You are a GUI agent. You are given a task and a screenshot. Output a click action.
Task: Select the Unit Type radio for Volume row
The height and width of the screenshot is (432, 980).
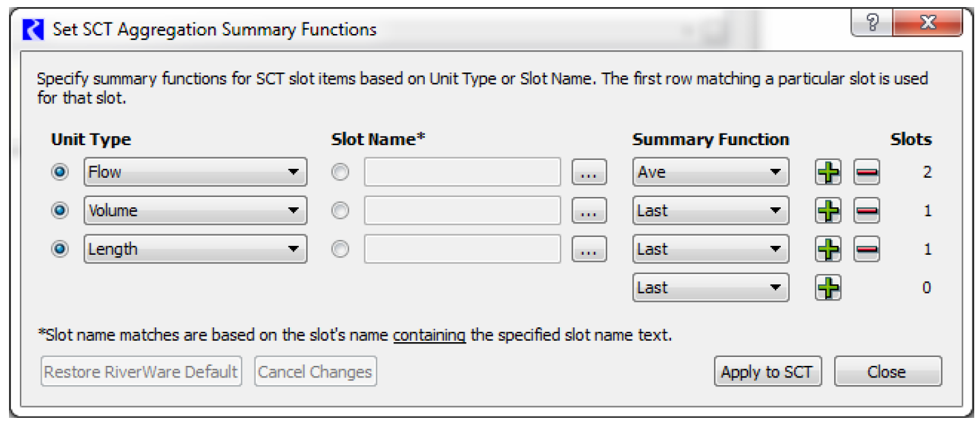[x=60, y=211]
